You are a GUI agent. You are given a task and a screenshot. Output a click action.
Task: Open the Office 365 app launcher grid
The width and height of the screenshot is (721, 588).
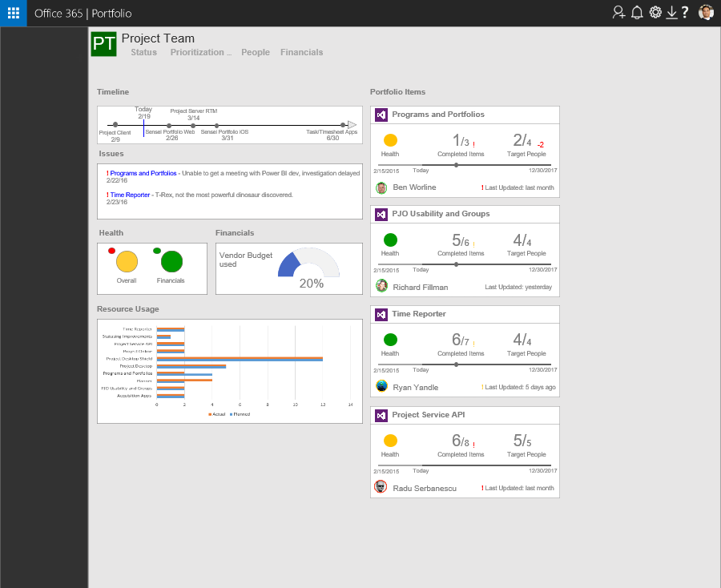point(14,13)
